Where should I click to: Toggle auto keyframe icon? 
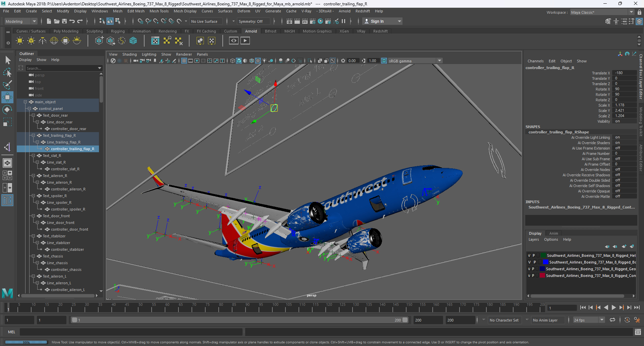pyautogui.click(x=627, y=320)
